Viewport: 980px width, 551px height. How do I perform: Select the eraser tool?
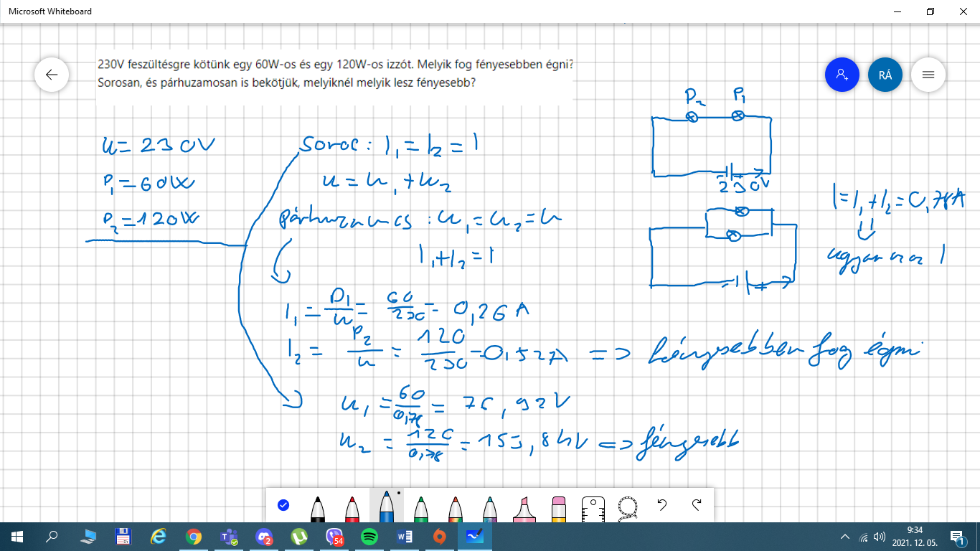click(559, 508)
